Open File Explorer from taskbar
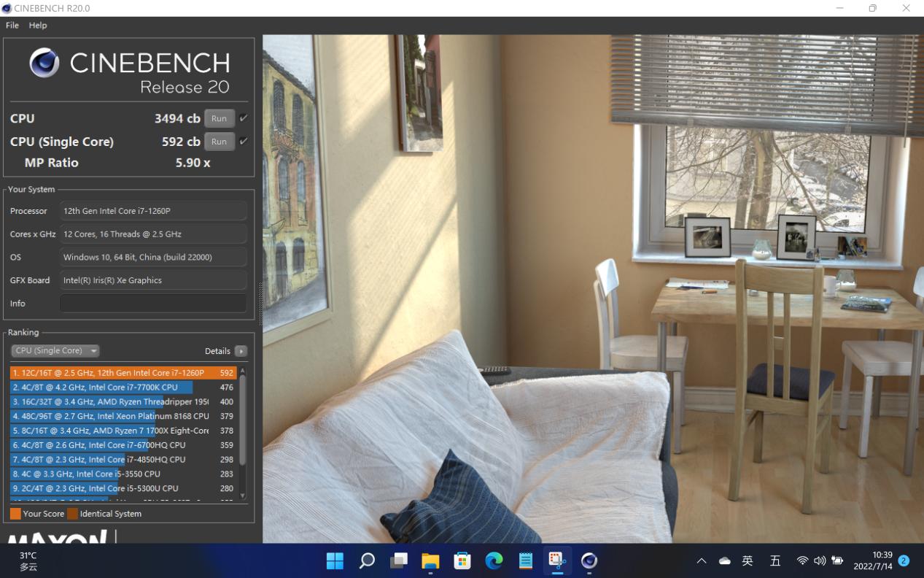Viewport: 924px width, 578px height. point(430,560)
